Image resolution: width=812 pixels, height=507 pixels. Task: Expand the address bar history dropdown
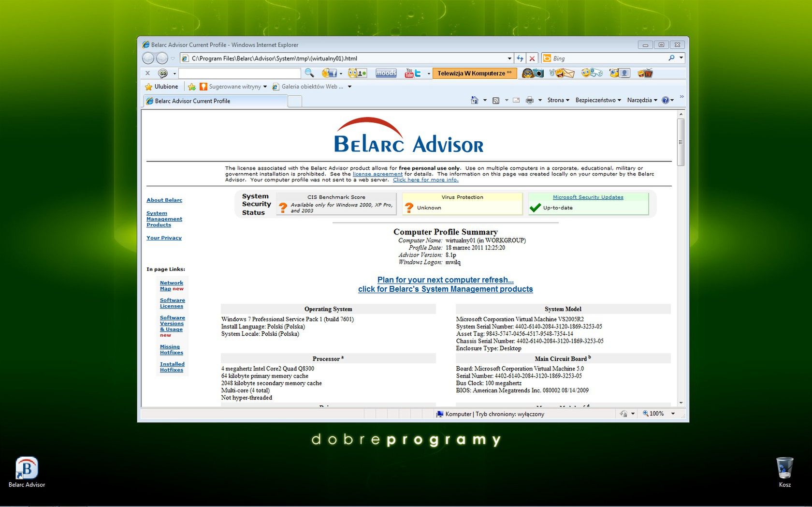coord(509,58)
